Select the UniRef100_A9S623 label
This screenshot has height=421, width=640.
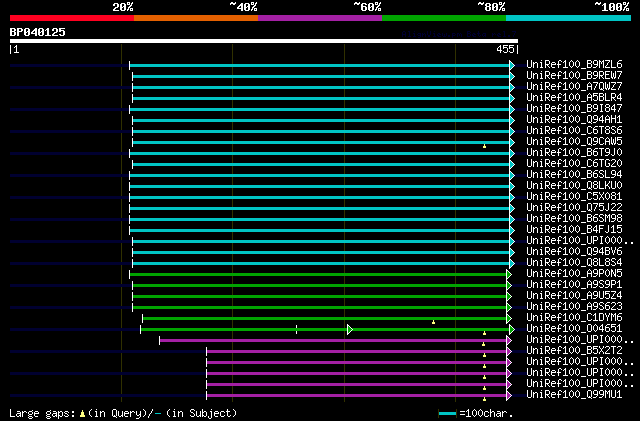point(574,307)
